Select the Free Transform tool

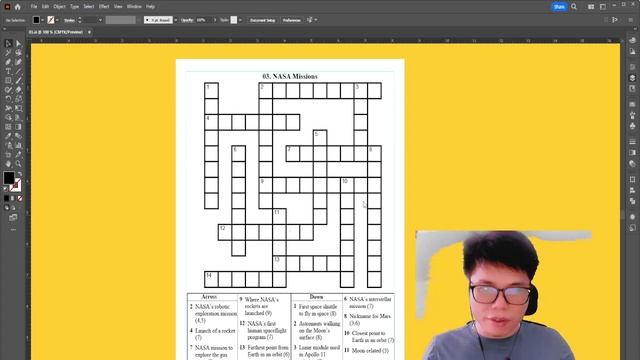pos(18,108)
